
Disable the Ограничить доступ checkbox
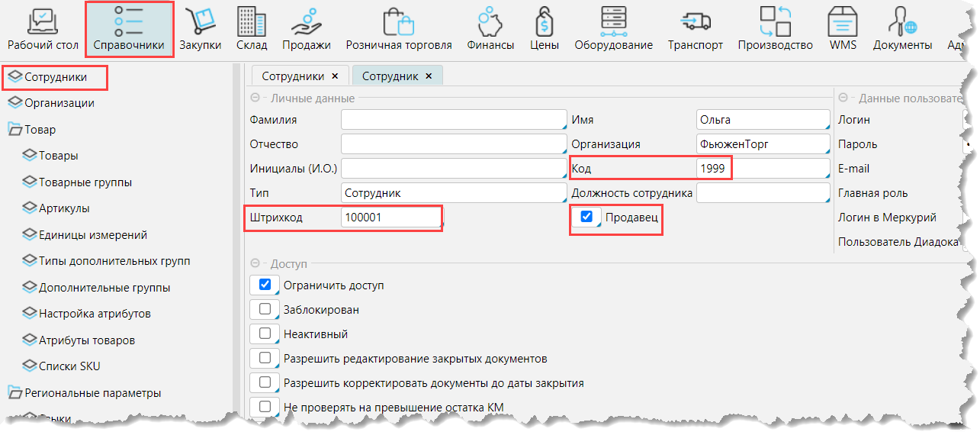tap(265, 285)
